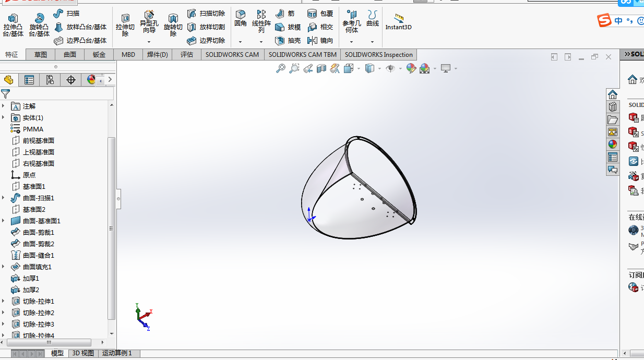Viewport: 644px width, 360px height.
Task: Click the 镜向 mirror tool
Action: [x=320, y=41]
